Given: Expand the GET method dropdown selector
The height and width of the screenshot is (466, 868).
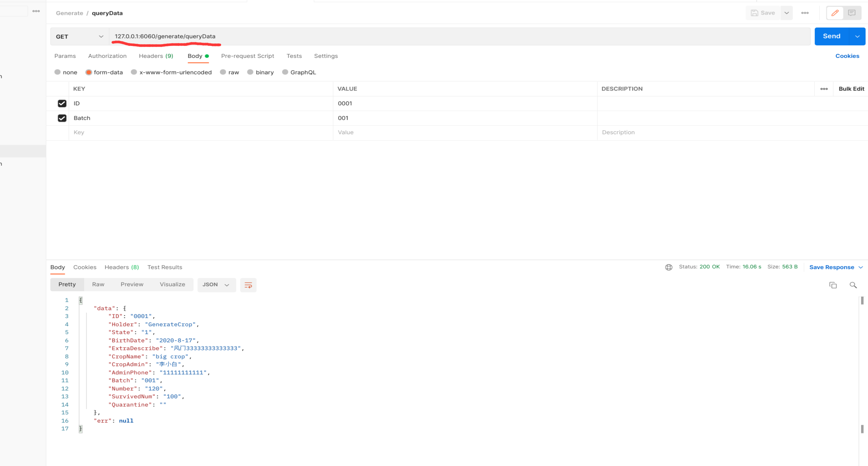Looking at the screenshot, I should [101, 36].
